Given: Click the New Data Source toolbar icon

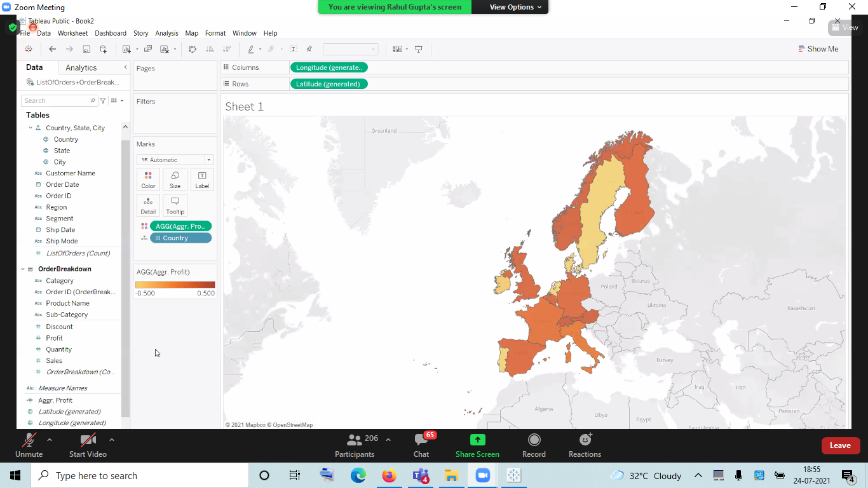Looking at the screenshot, I should point(104,50).
